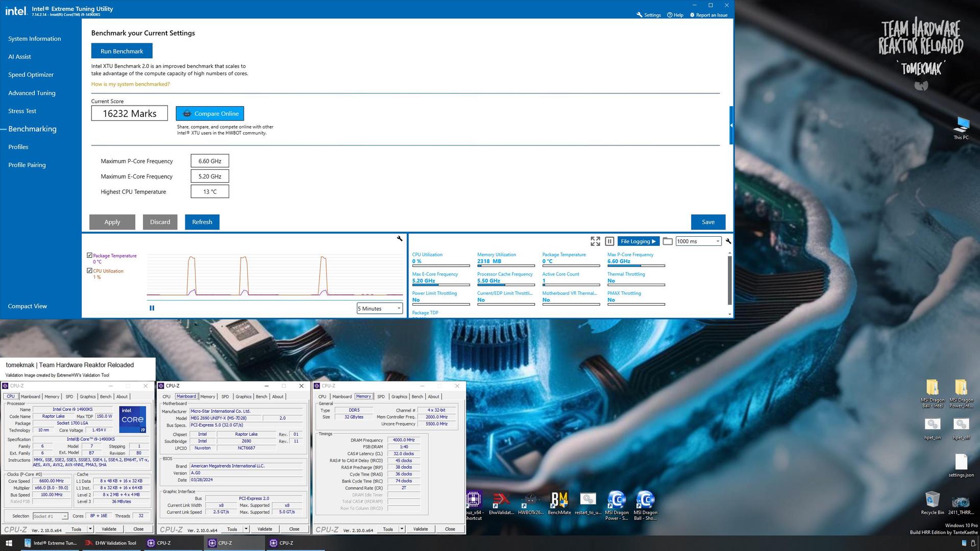This screenshot has width=980, height=551.
Task: Click the Current Score field showing 16232 Marks
Action: click(x=130, y=113)
